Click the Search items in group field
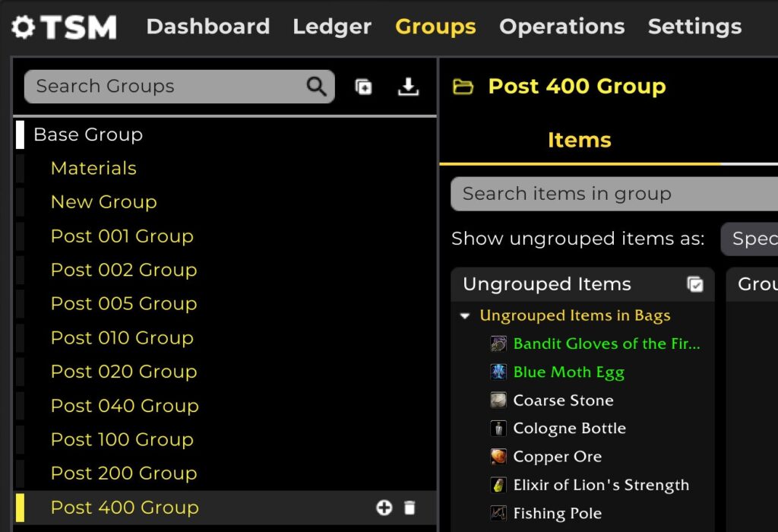The width and height of the screenshot is (778, 532). (608, 194)
